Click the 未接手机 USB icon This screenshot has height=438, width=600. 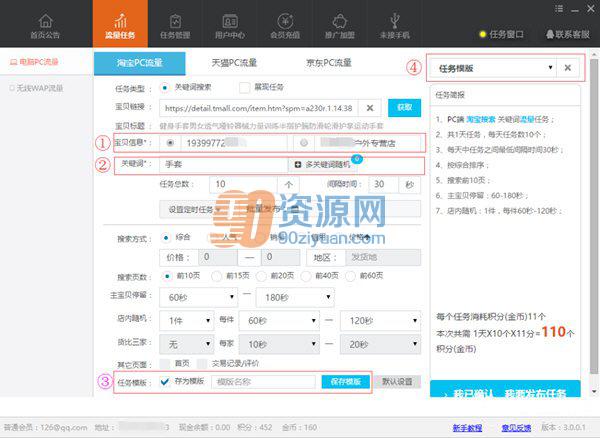[x=395, y=21]
